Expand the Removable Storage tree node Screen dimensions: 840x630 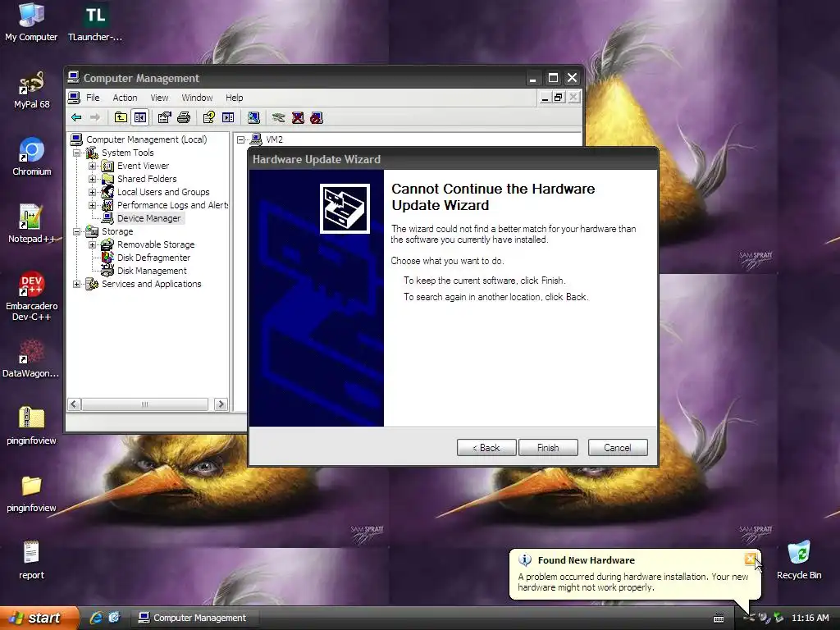[92, 244]
